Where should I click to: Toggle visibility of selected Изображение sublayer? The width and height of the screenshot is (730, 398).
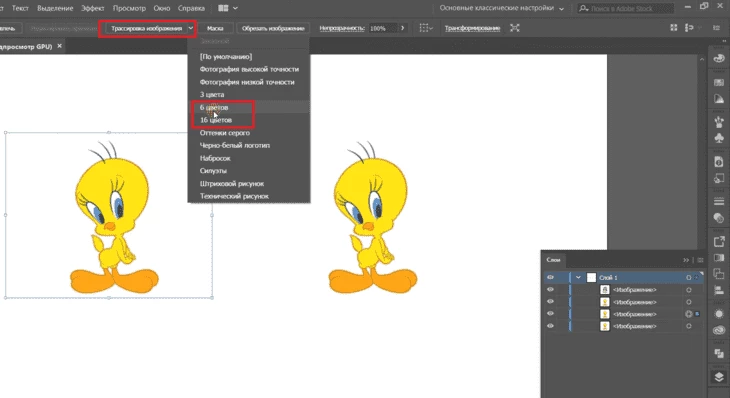[x=550, y=314]
